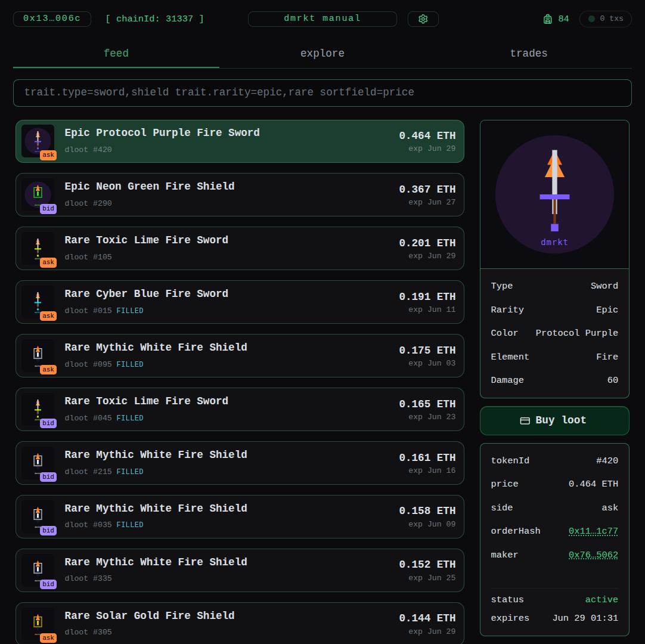This screenshot has height=644, width=645.
Task: Click the large sword artwork preview
Action: [x=554, y=194]
